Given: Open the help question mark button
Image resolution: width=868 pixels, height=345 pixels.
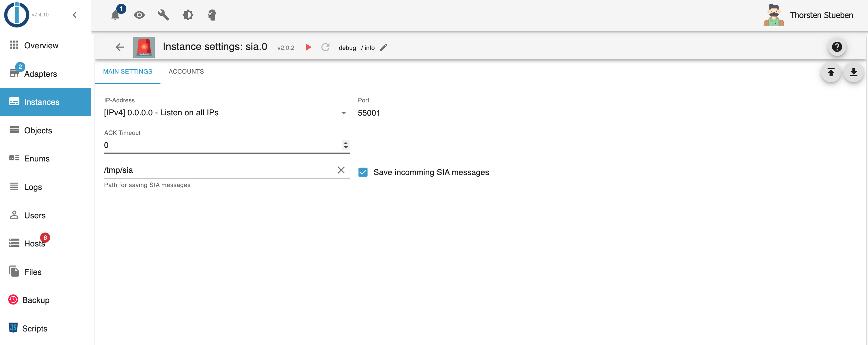Looking at the screenshot, I should (x=837, y=47).
